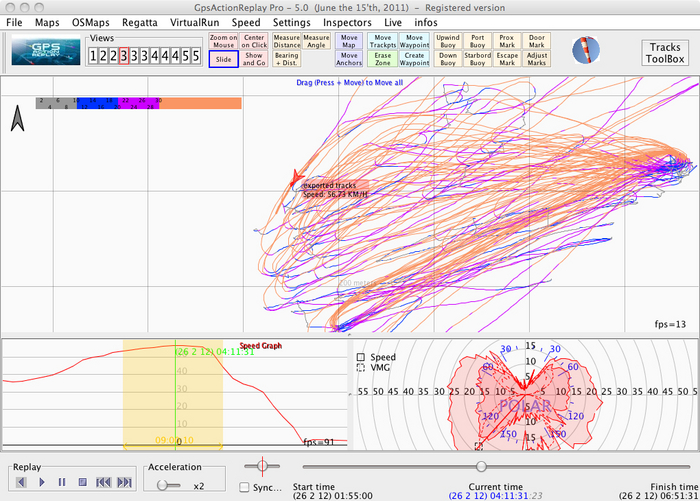
Task: Click the replay timeline slider knob
Action: tap(481, 467)
